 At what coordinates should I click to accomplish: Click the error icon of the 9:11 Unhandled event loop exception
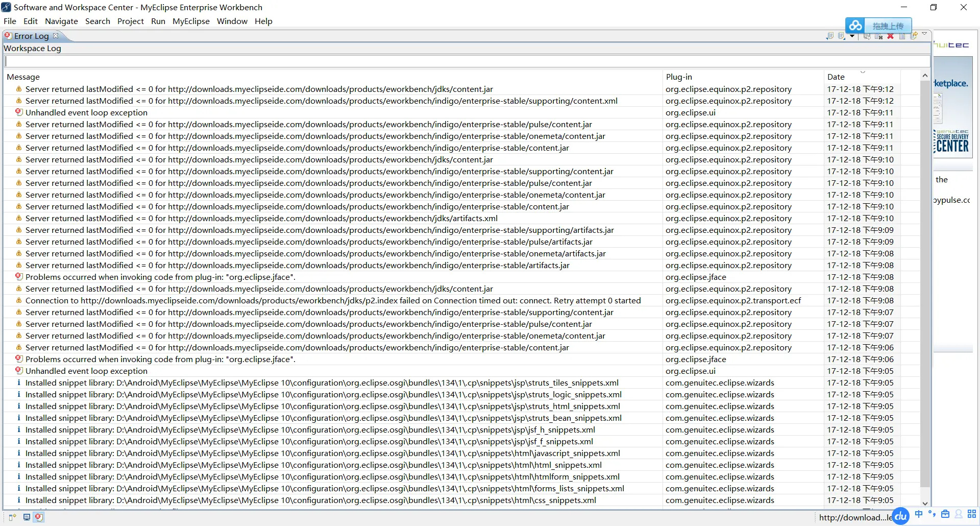(x=19, y=112)
